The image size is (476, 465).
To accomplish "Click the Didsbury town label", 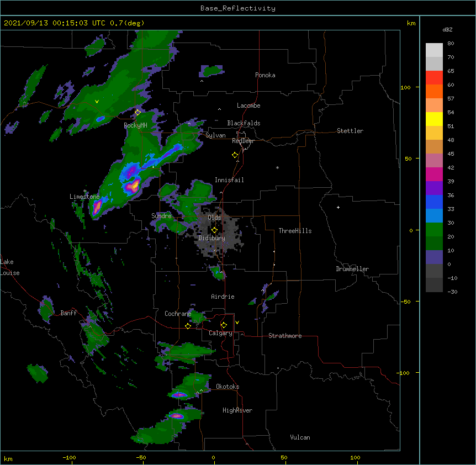I will coord(212,238).
